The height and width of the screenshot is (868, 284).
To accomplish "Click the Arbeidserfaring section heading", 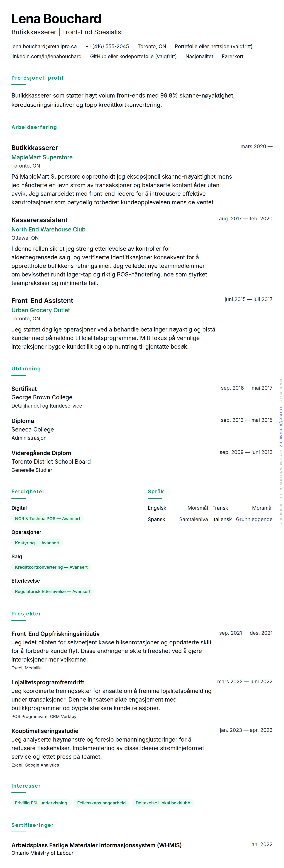I will [x=34, y=127].
